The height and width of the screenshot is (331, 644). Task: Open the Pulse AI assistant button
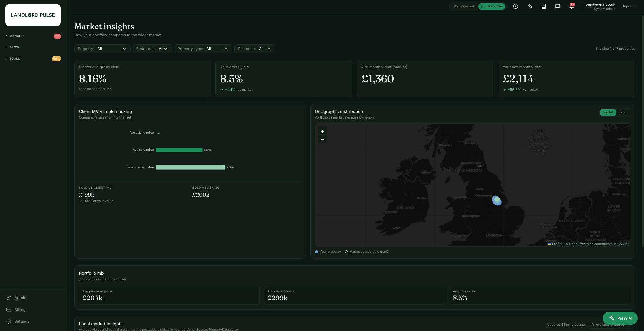(x=620, y=318)
